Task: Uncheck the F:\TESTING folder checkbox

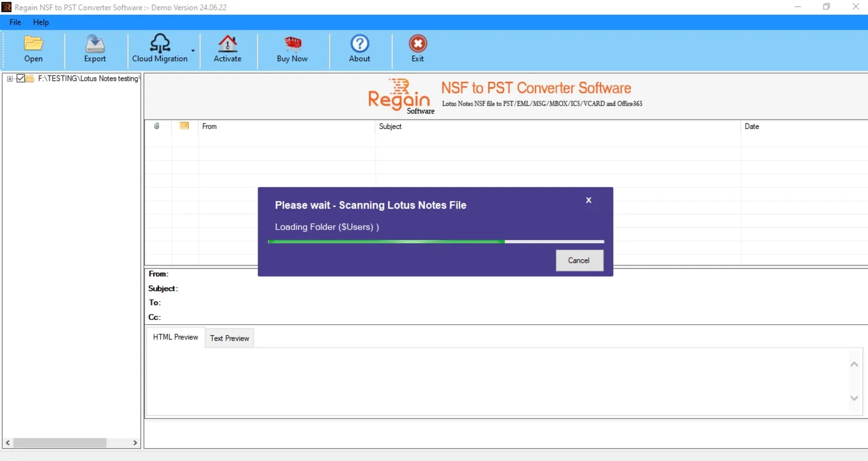Action: (20, 78)
